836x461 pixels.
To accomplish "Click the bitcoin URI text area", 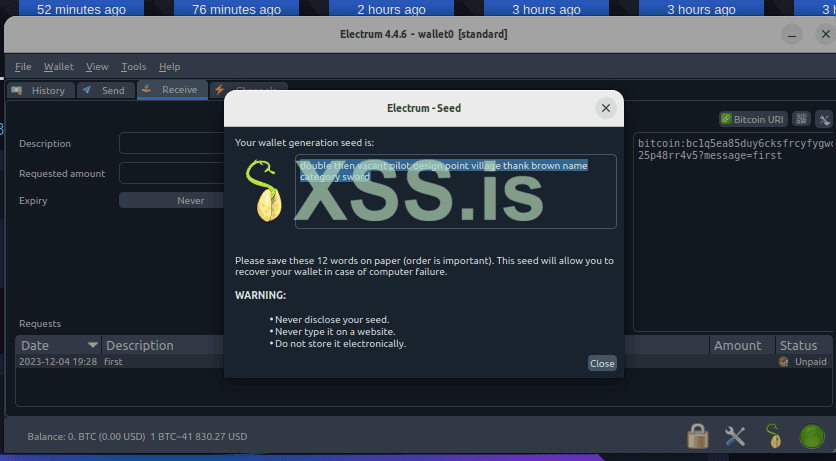I will point(735,232).
